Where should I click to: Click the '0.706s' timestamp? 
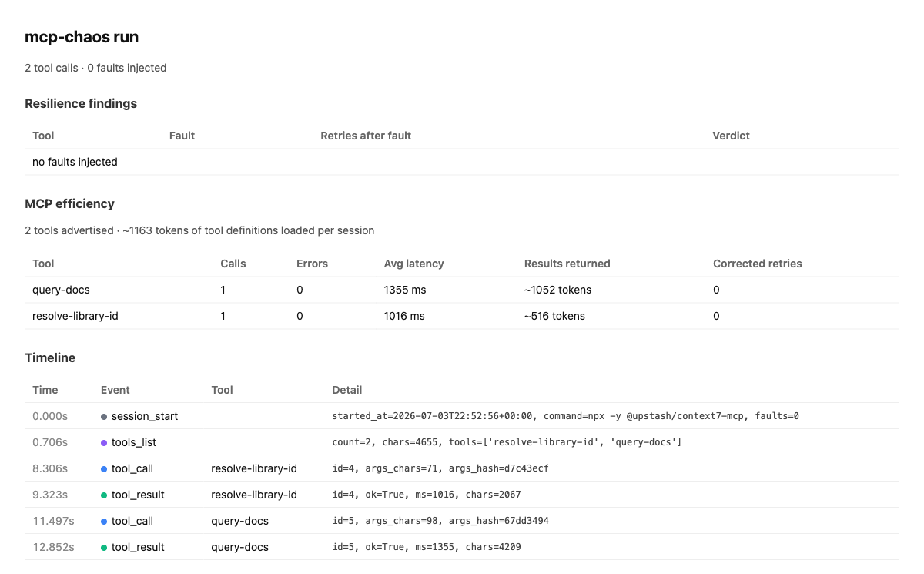pyautogui.click(x=50, y=442)
